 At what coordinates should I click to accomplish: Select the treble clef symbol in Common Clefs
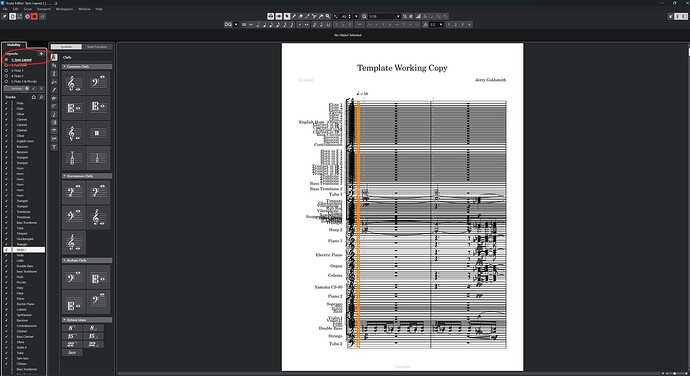pos(73,83)
